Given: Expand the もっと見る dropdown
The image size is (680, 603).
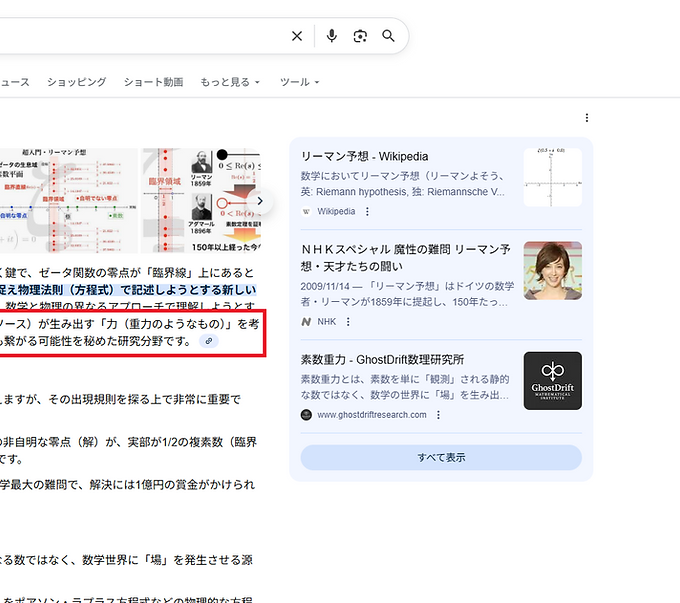Looking at the screenshot, I should pos(230,82).
